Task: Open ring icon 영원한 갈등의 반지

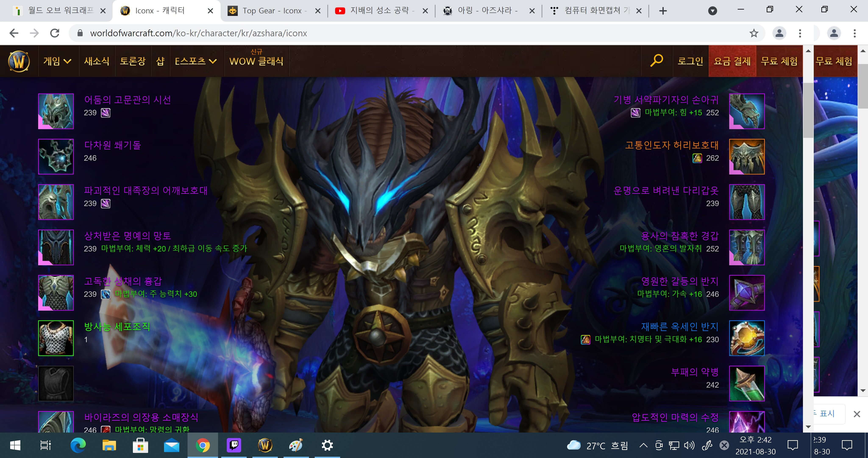Action: point(747,293)
